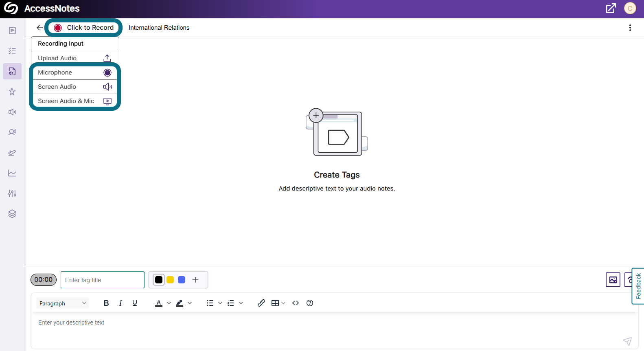Open the speaker read-aloud sidebar icon
Image resolution: width=644 pixels, height=351 pixels.
[12, 112]
